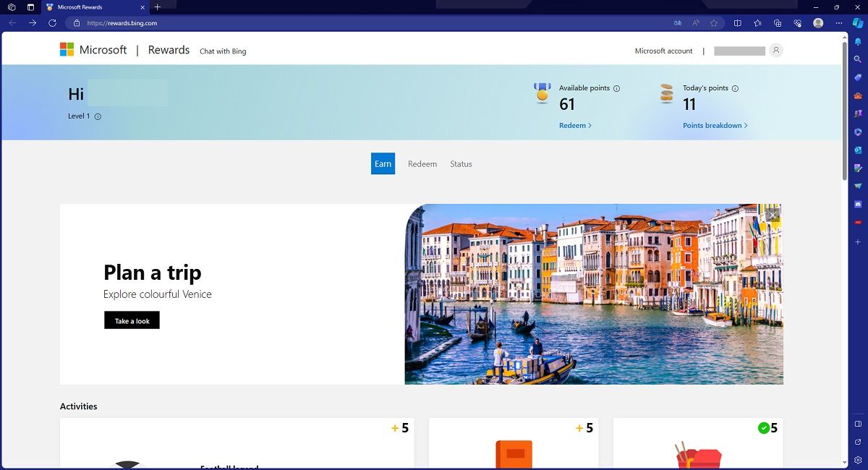Open the Level 1 info icon
The width and height of the screenshot is (868, 470).
[x=97, y=116]
